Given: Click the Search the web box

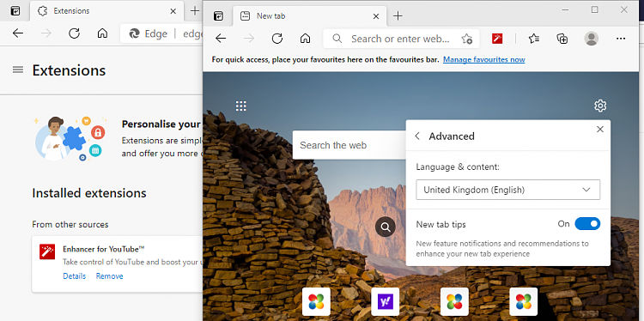Looking at the screenshot, I should pos(350,145).
